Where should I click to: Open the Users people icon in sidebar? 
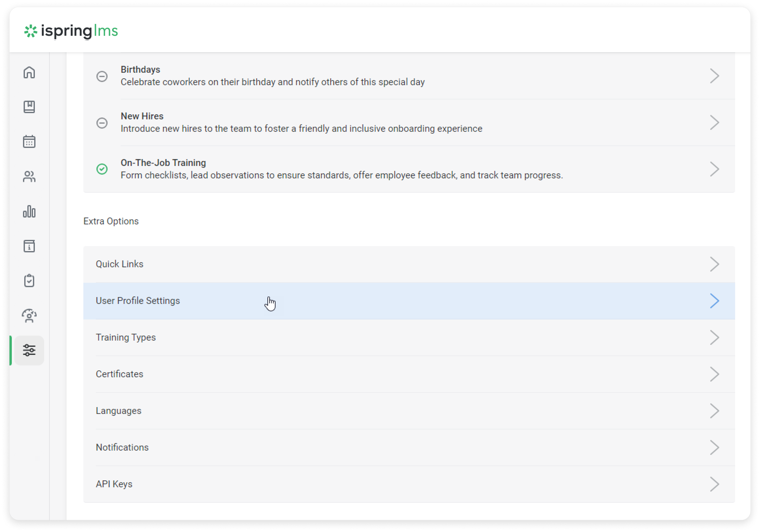[x=29, y=177]
